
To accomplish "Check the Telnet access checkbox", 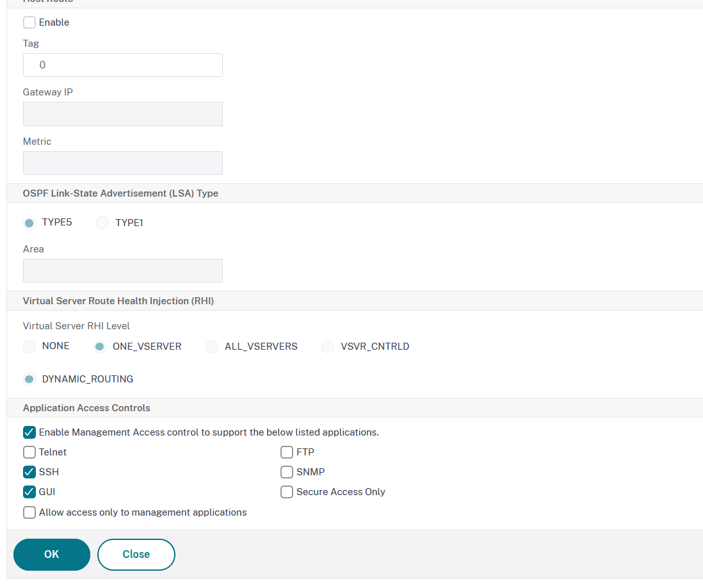I will coord(29,452).
